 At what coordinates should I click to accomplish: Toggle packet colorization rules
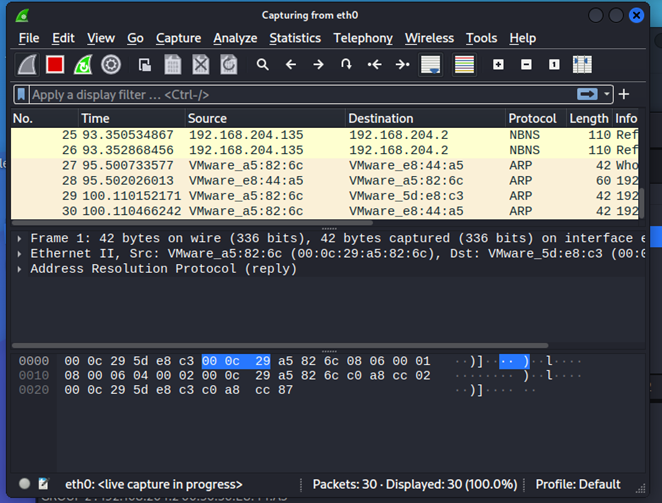tap(464, 65)
